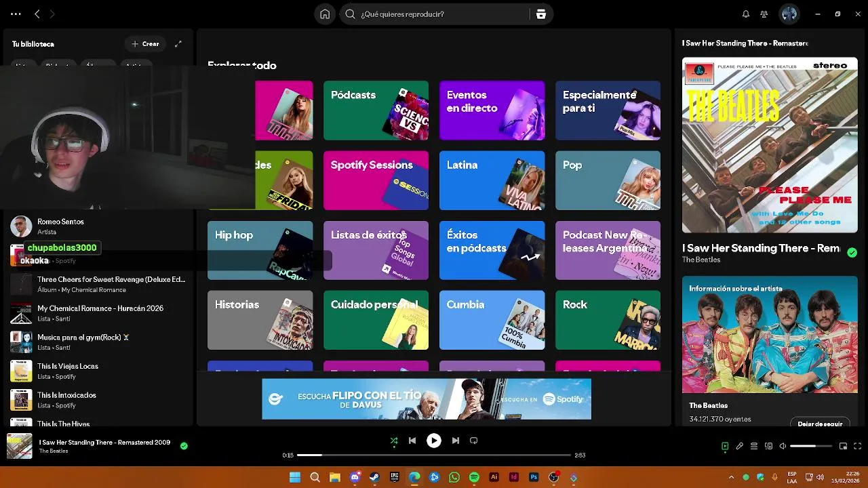
Task: Open the Rock category card
Action: tap(608, 320)
